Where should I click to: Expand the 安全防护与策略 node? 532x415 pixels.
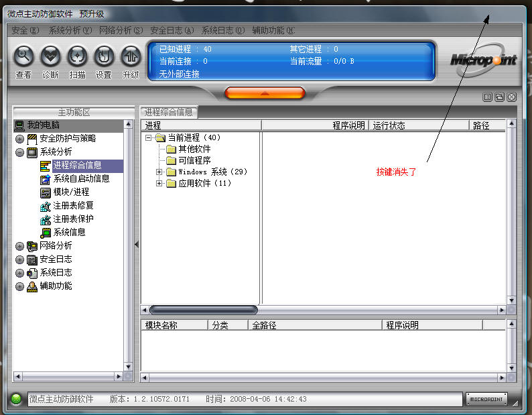coord(19,139)
